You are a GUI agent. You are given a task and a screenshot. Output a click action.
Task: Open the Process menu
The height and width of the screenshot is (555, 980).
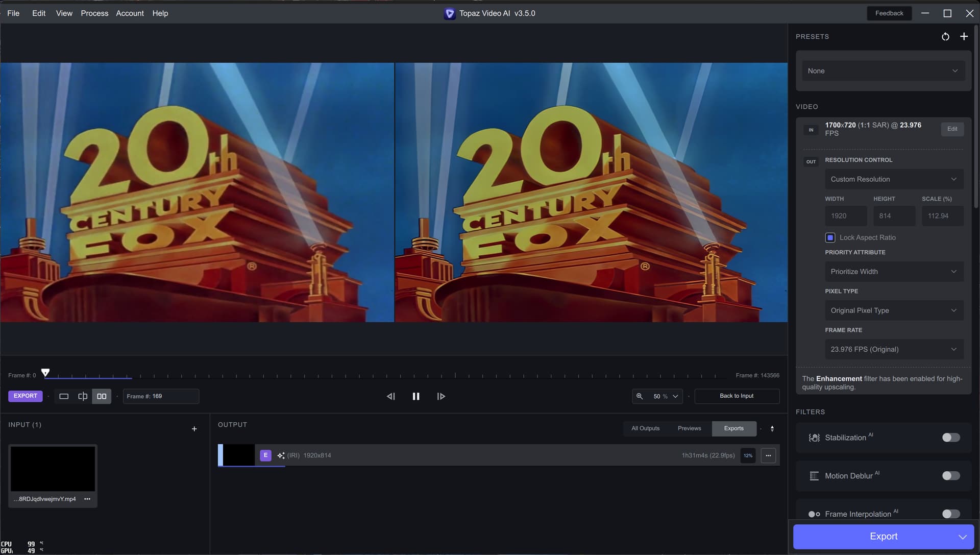(94, 13)
